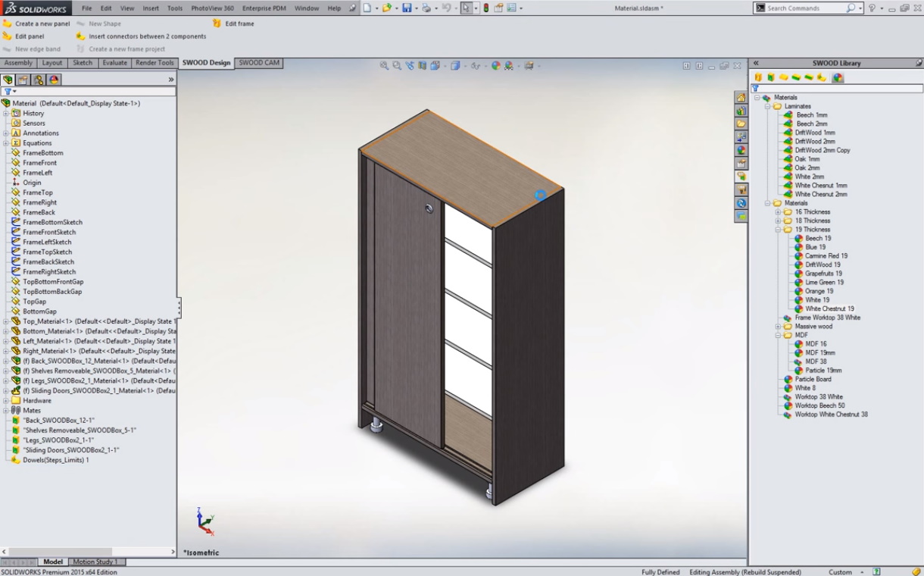Click the Edit frame icon
924x576 pixels.
(217, 23)
